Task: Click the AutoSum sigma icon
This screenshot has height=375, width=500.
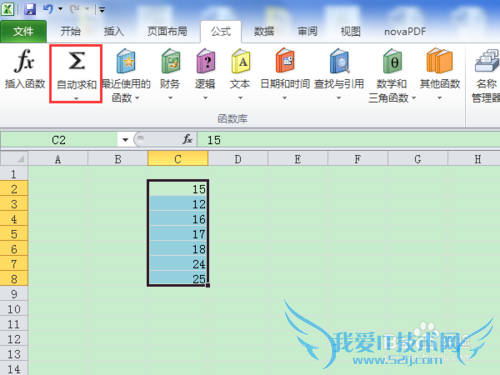Action: click(76, 61)
